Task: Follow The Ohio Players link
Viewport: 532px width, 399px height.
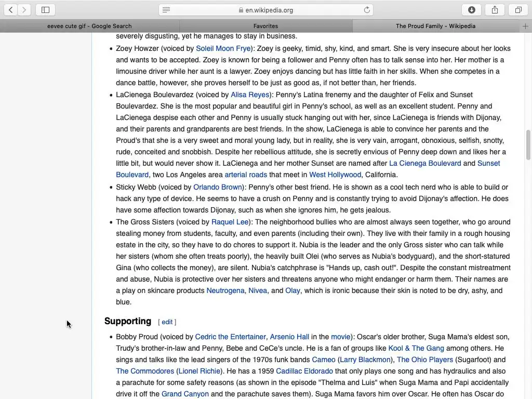Action: tap(425, 360)
